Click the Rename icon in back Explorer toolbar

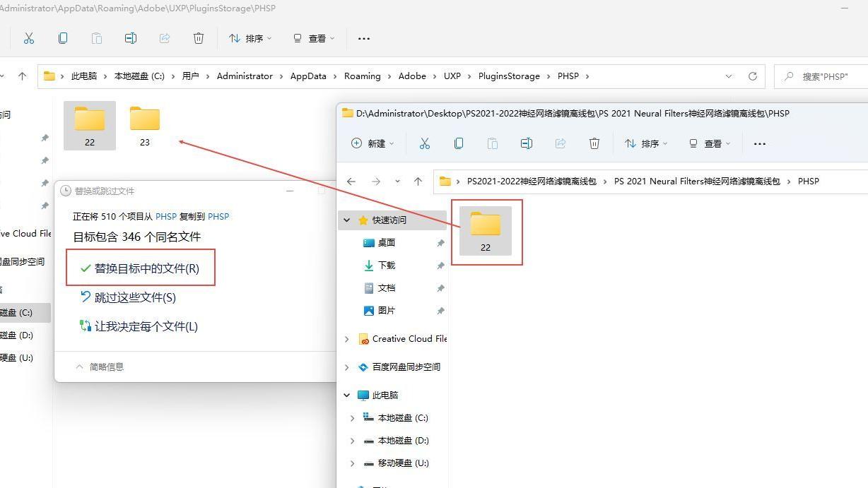[131, 38]
